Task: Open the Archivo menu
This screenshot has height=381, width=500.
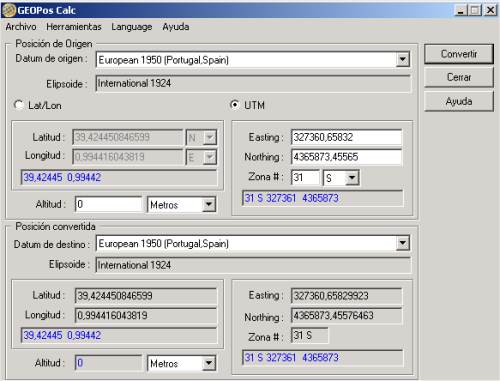Action: 21,27
